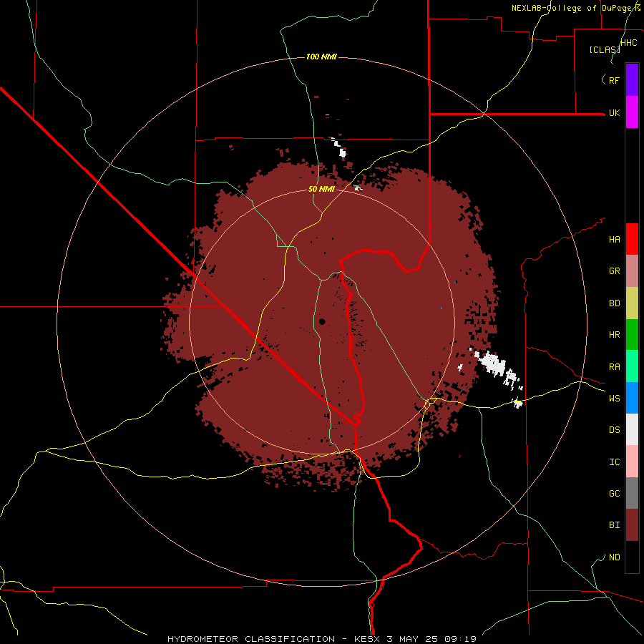Click the UK legend label

614,112
